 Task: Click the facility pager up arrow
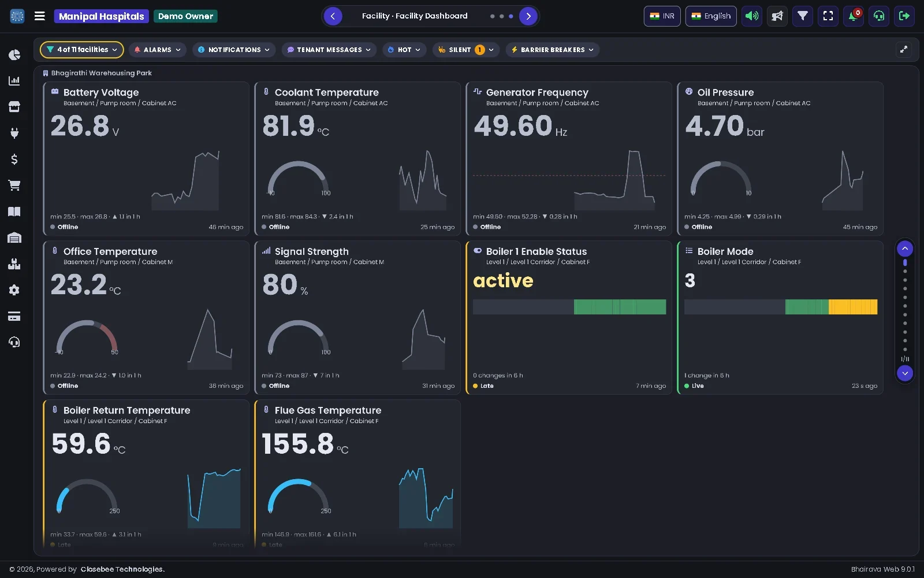pos(905,249)
